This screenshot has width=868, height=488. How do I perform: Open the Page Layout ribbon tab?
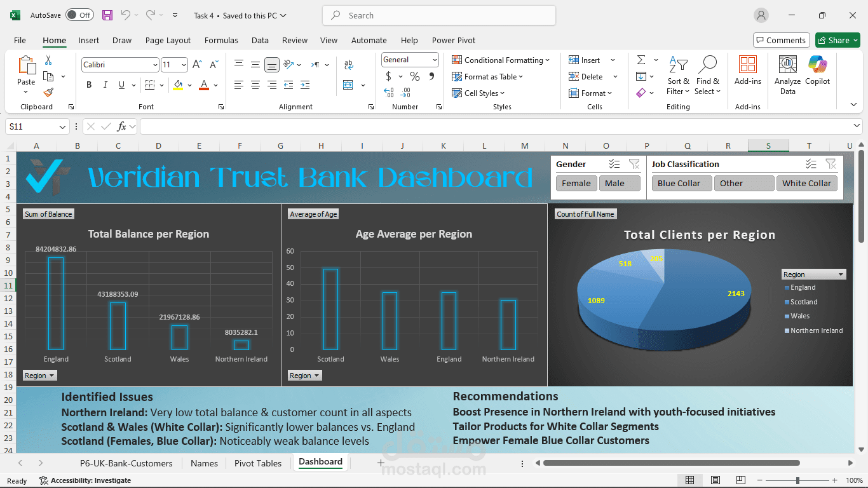click(168, 40)
